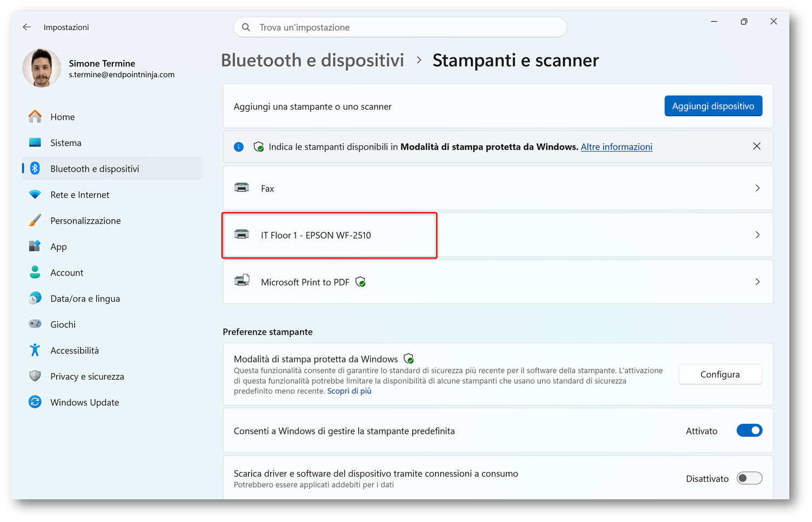Click the Aggiungi dispositivo button

point(713,106)
